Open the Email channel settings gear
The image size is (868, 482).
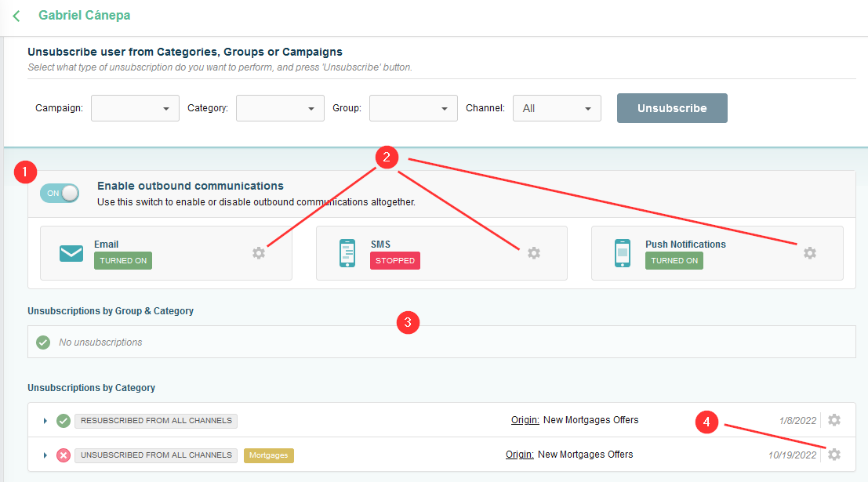point(259,253)
